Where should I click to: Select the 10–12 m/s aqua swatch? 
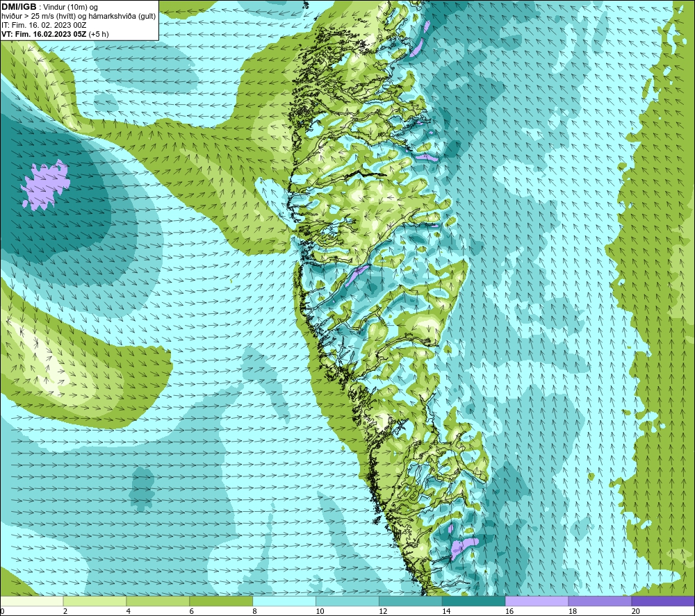tap(347, 601)
